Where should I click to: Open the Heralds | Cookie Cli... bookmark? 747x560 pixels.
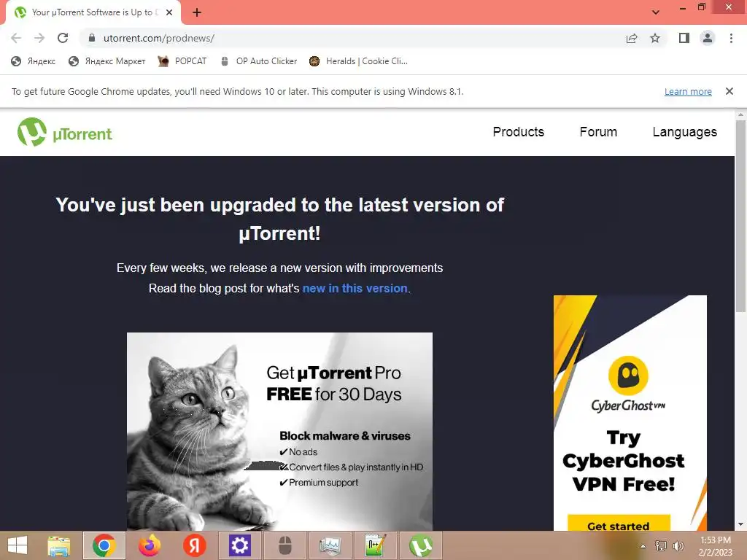(x=358, y=61)
